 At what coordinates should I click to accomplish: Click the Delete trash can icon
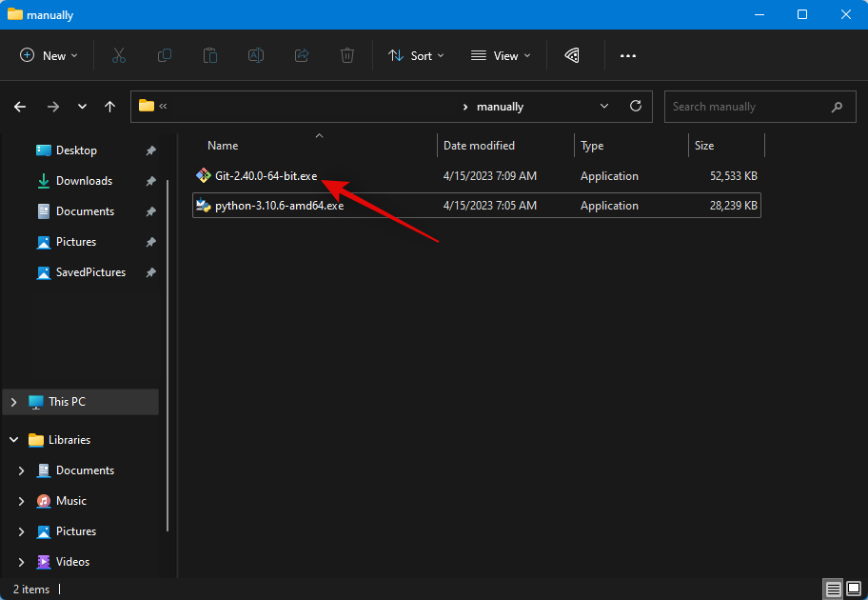[x=347, y=56]
